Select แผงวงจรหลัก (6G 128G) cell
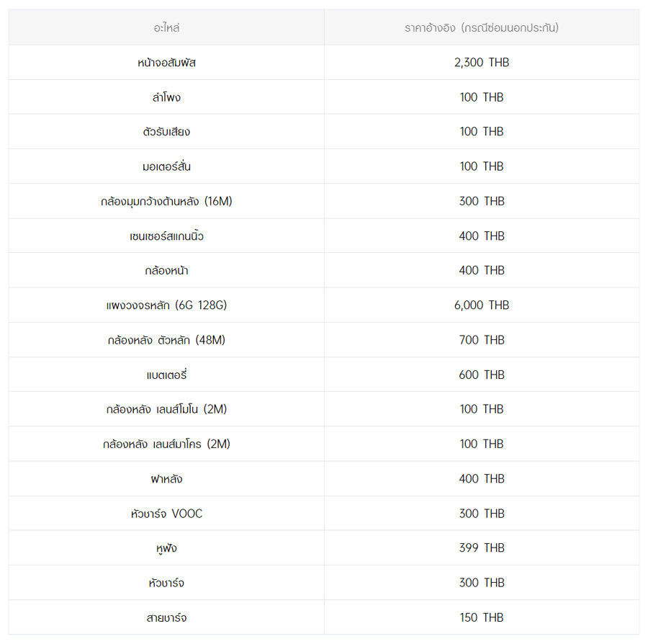Screen dimensions: 648x644 (x=166, y=305)
